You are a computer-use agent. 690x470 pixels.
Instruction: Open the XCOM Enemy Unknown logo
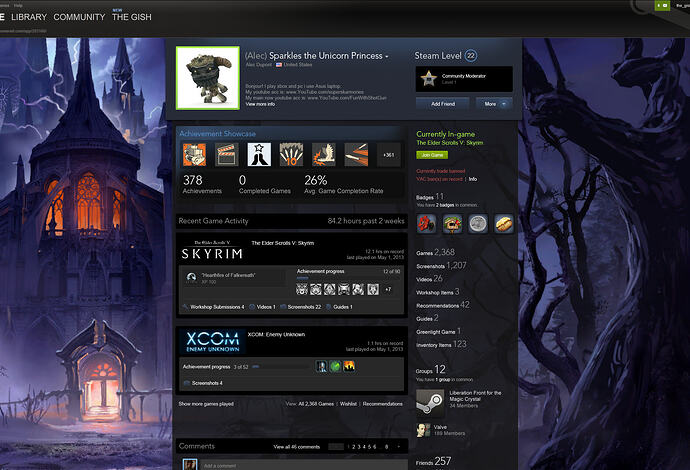212,341
